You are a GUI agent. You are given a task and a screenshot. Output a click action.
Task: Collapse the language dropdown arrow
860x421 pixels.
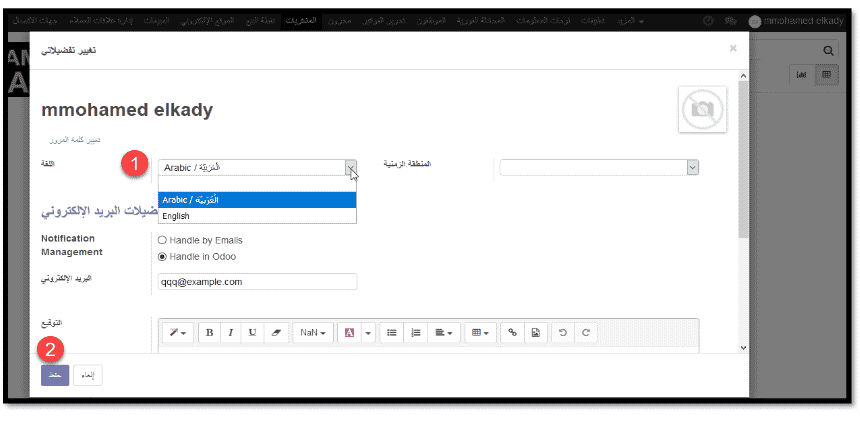tap(351, 168)
